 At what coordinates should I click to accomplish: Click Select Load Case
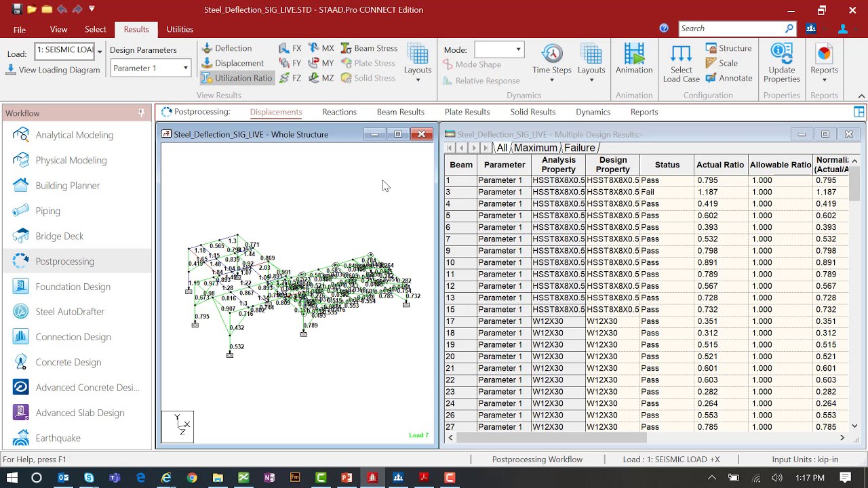click(681, 63)
